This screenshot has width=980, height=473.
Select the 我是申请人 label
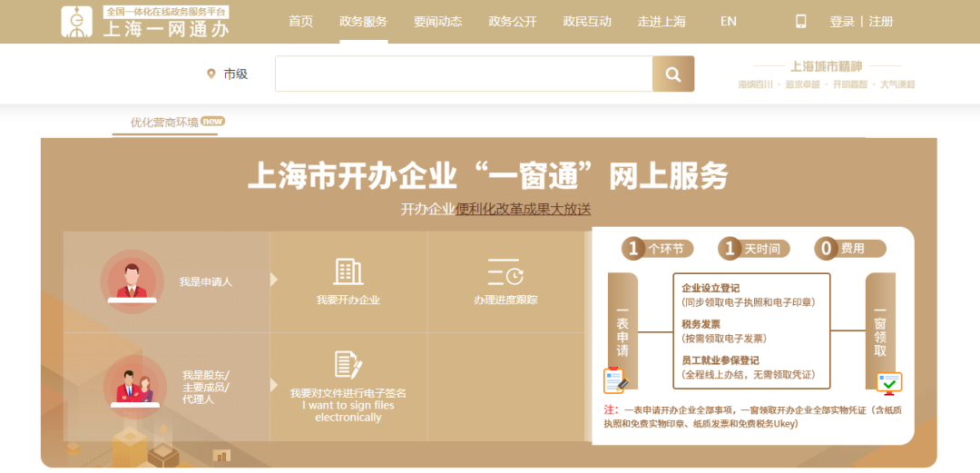[206, 281]
